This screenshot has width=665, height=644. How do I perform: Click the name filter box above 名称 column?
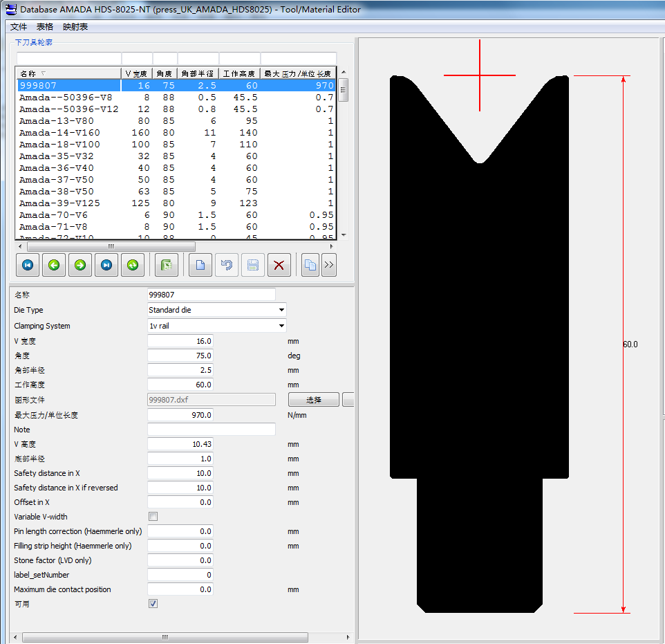pyautogui.click(x=68, y=58)
